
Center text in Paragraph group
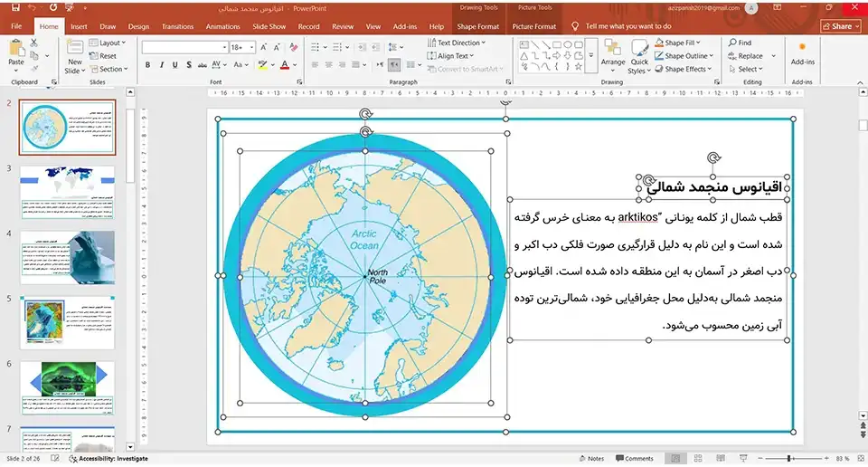(x=328, y=65)
